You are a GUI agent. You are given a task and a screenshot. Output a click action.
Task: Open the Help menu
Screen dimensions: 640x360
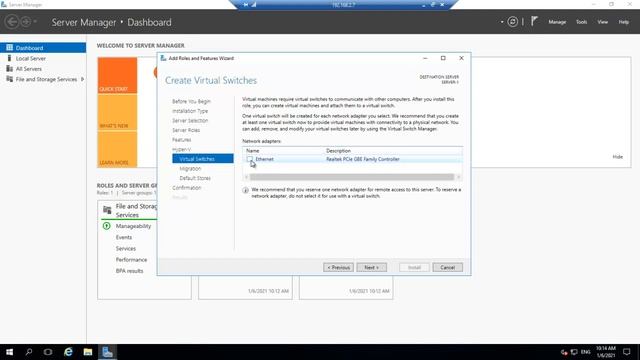point(624,22)
